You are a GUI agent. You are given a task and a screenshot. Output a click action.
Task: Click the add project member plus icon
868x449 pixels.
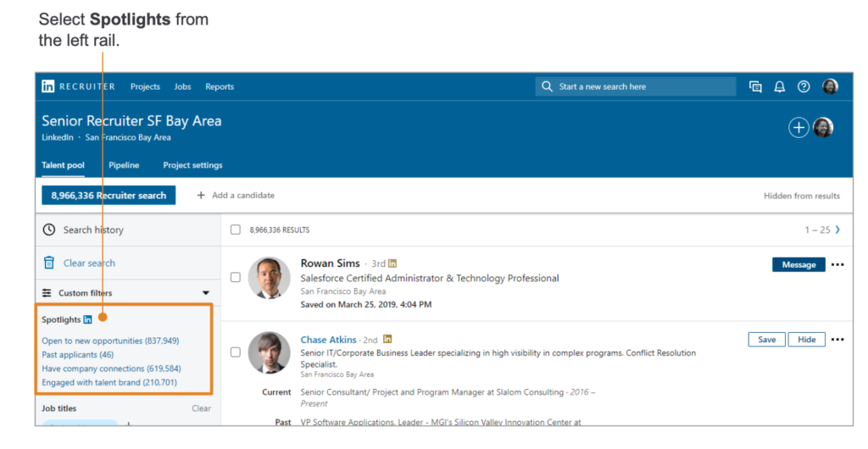[x=798, y=128]
